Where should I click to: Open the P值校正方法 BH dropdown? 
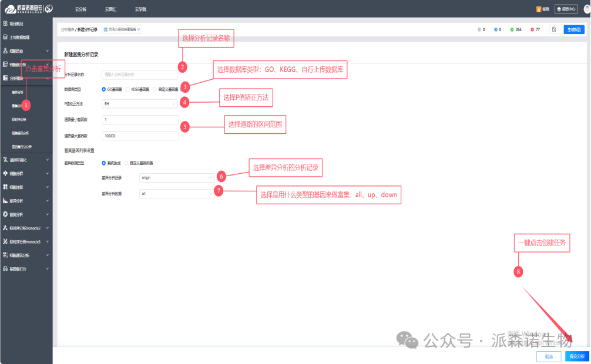139,103
